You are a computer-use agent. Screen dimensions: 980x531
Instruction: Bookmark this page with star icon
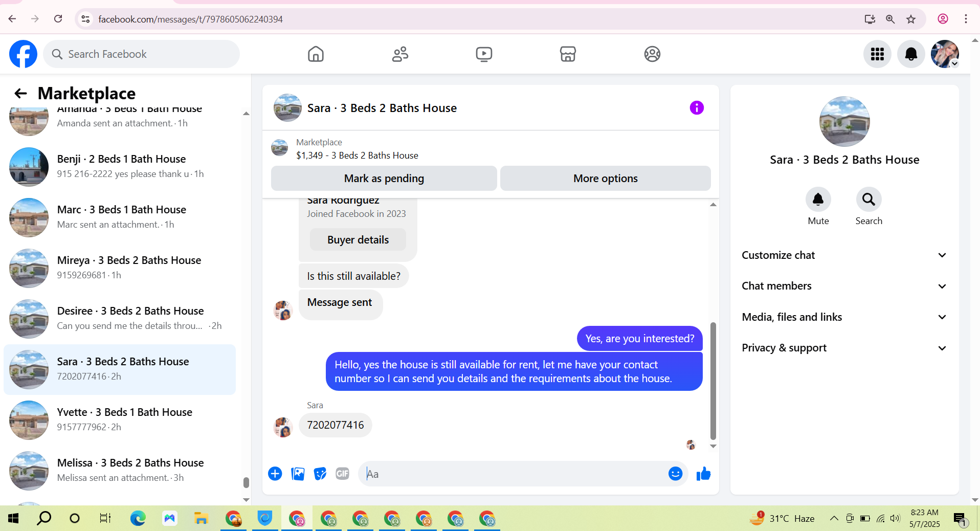[911, 19]
